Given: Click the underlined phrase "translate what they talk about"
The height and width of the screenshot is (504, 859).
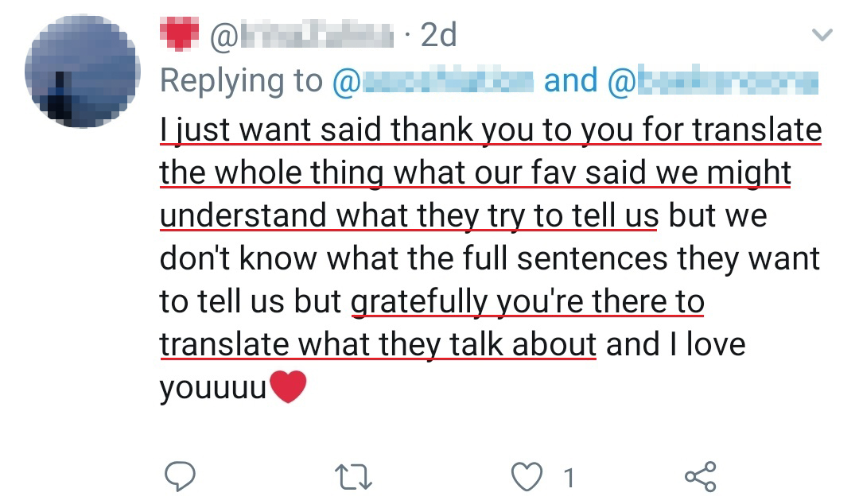Looking at the screenshot, I should click(x=378, y=345).
